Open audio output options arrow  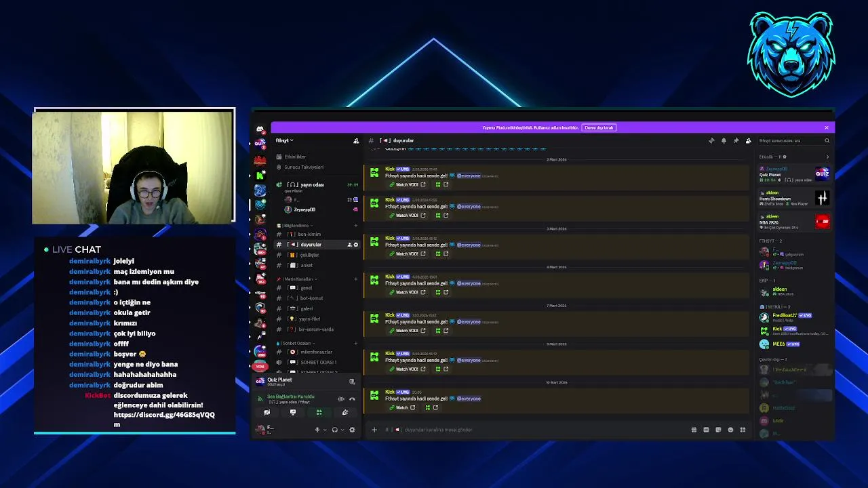tap(342, 430)
